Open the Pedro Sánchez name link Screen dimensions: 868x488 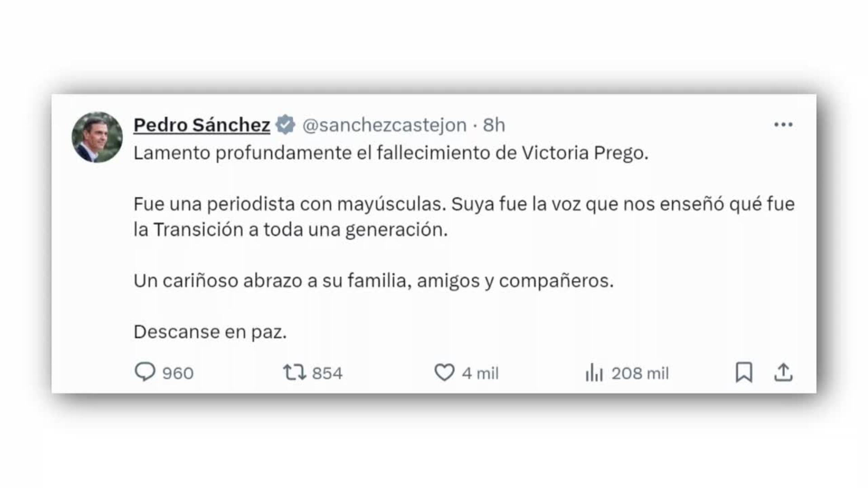(202, 125)
